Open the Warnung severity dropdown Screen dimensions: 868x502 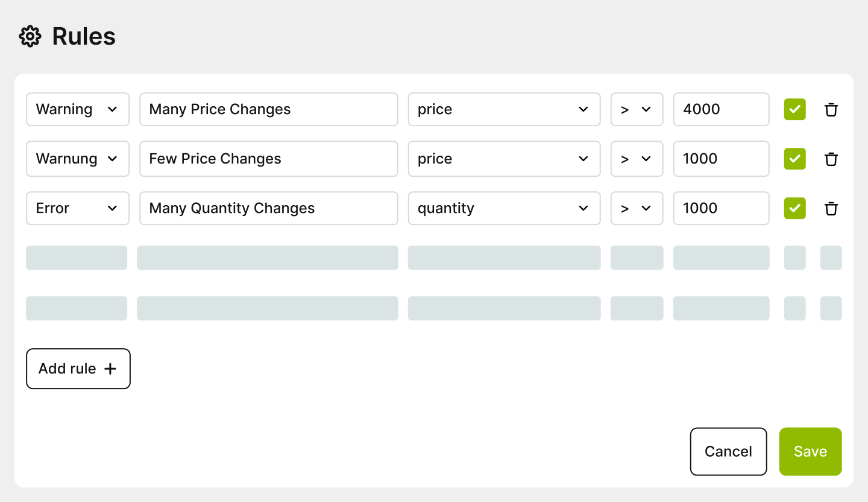point(77,159)
